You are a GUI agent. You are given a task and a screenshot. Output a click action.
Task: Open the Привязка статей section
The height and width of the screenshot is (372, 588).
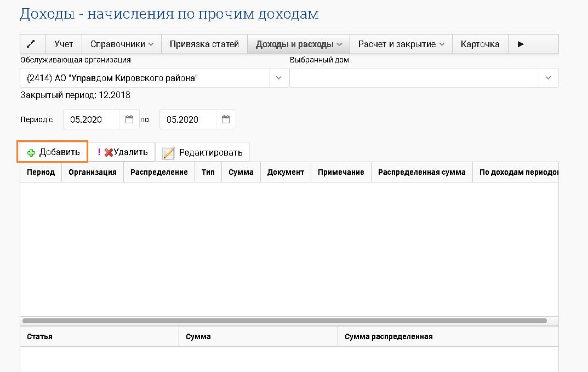tap(204, 44)
